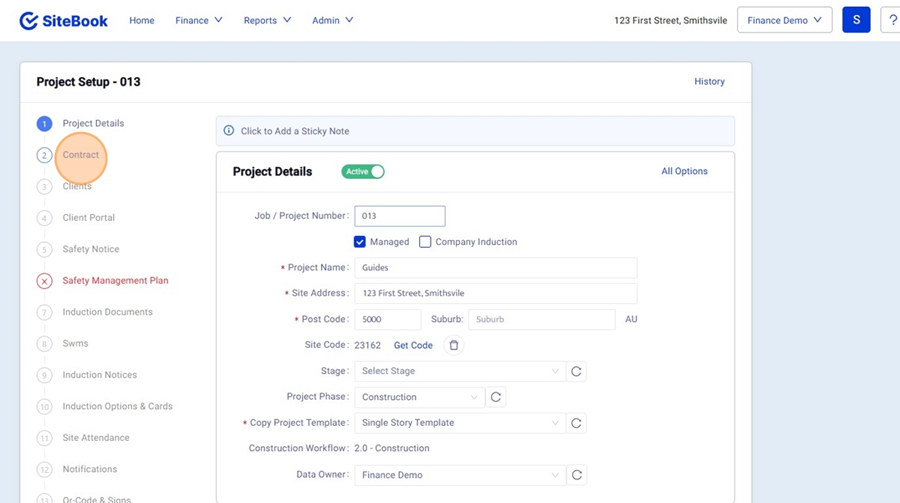Click the SiteBook logo icon

pos(29,20)
